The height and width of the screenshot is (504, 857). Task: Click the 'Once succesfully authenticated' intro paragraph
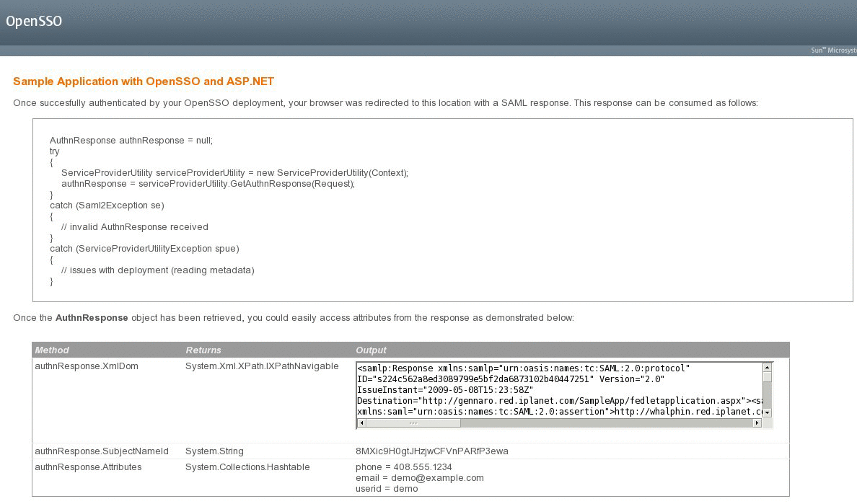coord(385,102)
